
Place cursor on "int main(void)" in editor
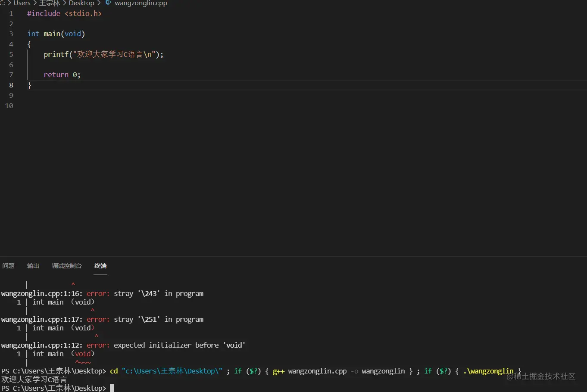pos(56,34)
